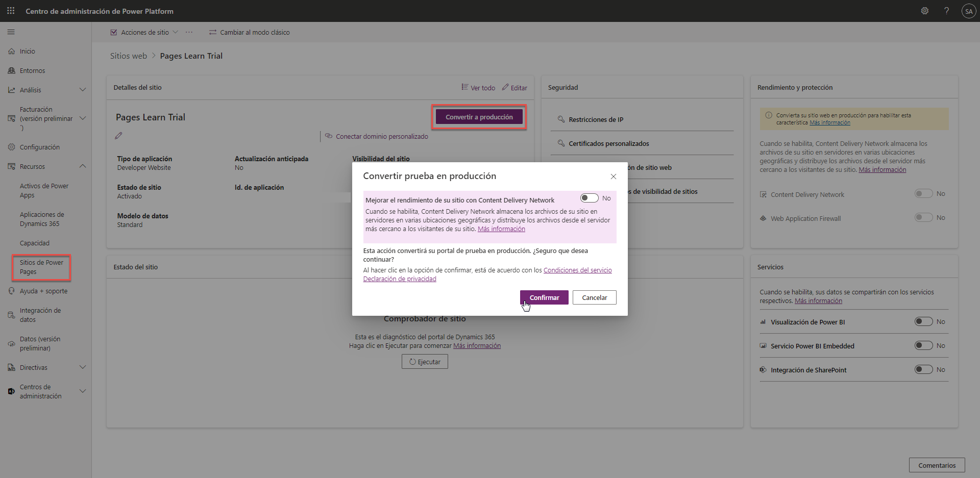Click the Certificados personalizados icon

pos(561,143)
